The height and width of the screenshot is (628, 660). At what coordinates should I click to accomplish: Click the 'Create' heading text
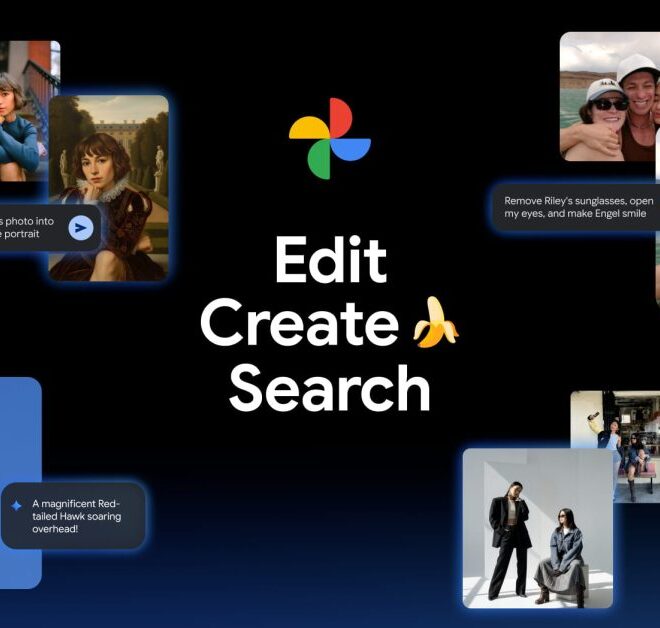click(300, 322)
